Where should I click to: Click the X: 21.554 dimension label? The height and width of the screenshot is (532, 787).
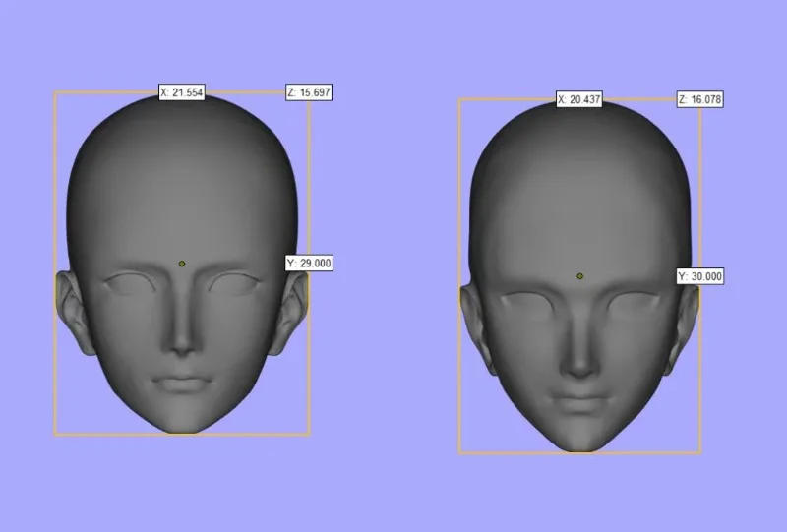point(182,92)
